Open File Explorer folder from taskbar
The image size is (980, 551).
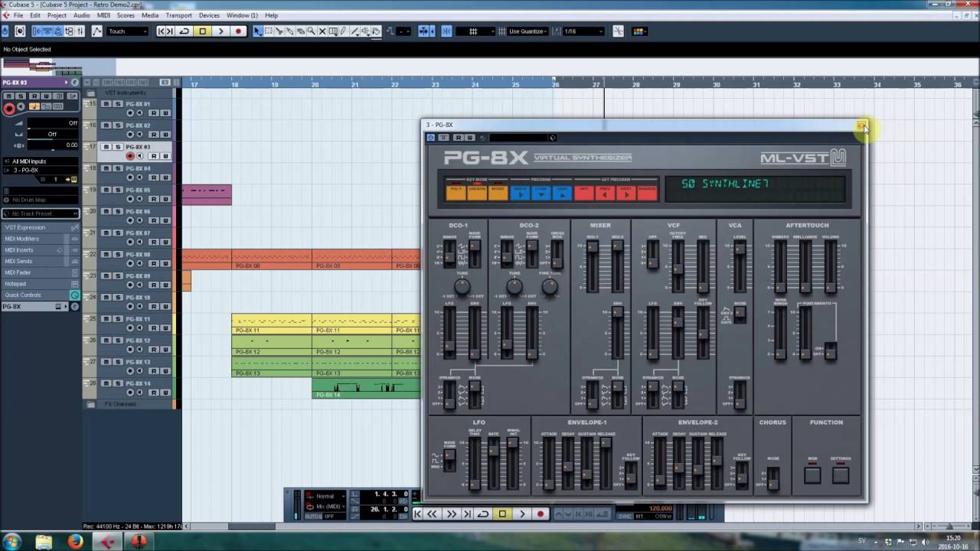44,542
